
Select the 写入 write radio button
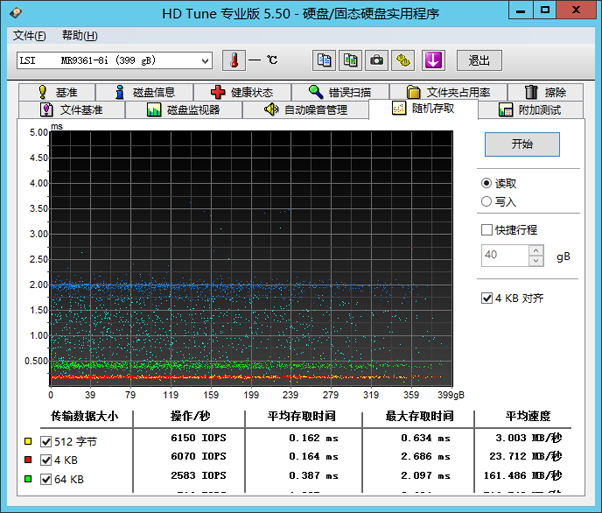click(x=486, y=201)
